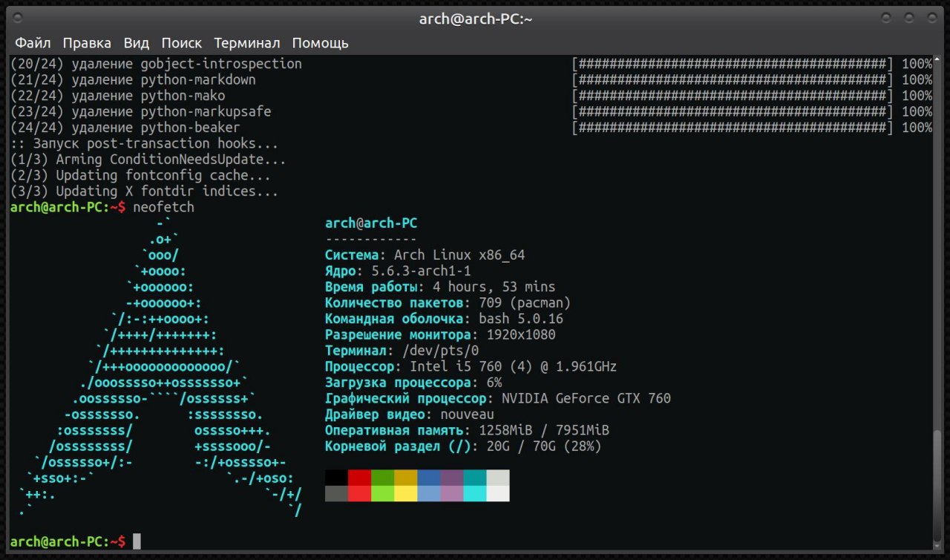Click the 'удаление python-markupsafe' line
The width and height of the screenshot is (950, 560).
click(x=141, y=112)
